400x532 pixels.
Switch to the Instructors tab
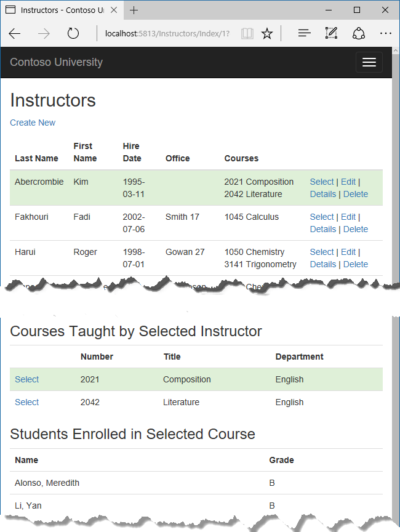click(x=55, y=10)
